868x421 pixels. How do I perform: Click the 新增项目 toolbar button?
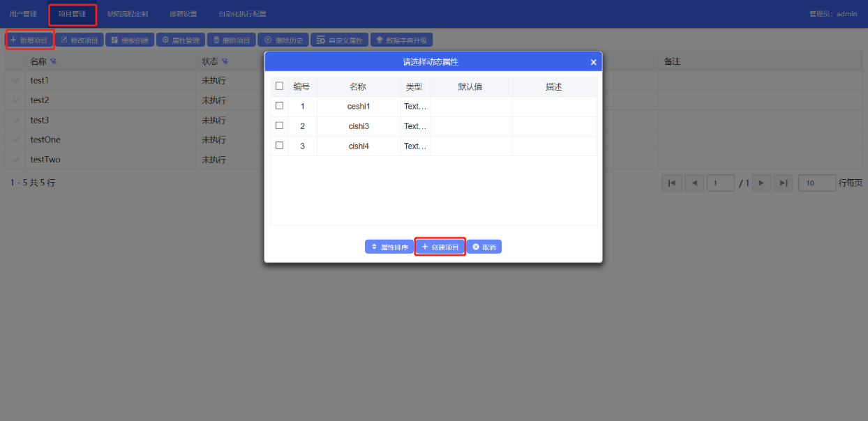coord(29,40)
